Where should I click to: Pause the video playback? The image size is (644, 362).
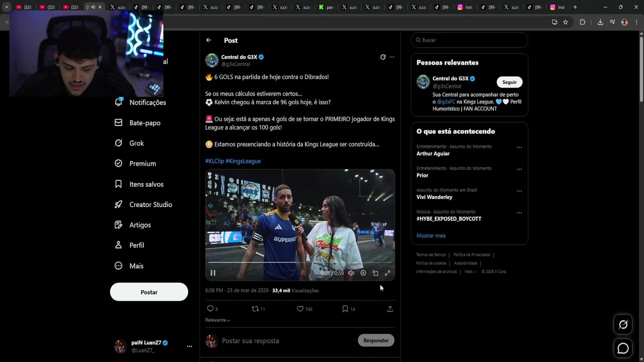[x=213, y=273]
